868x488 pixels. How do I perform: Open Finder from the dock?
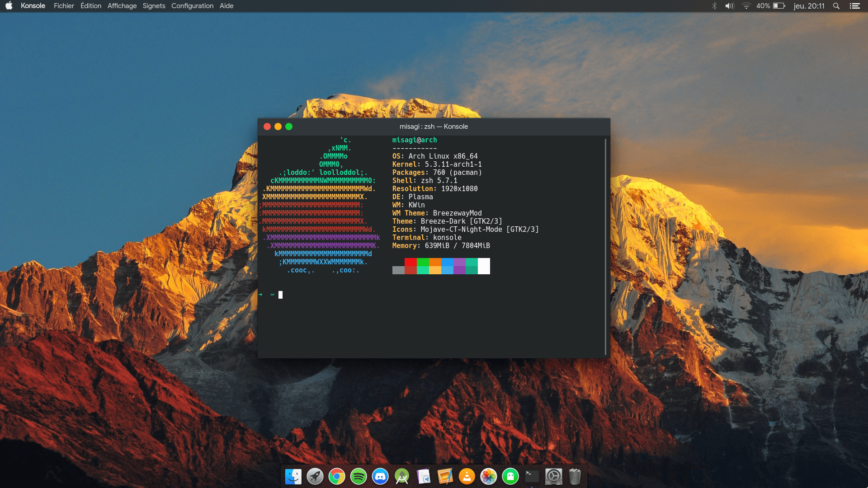pos(293,476)
